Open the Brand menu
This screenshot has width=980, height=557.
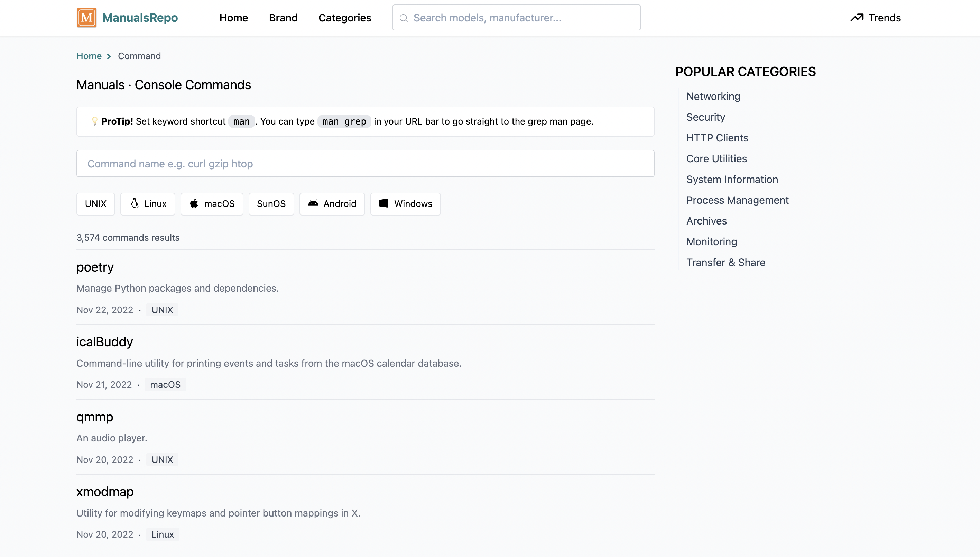[283, 18]
